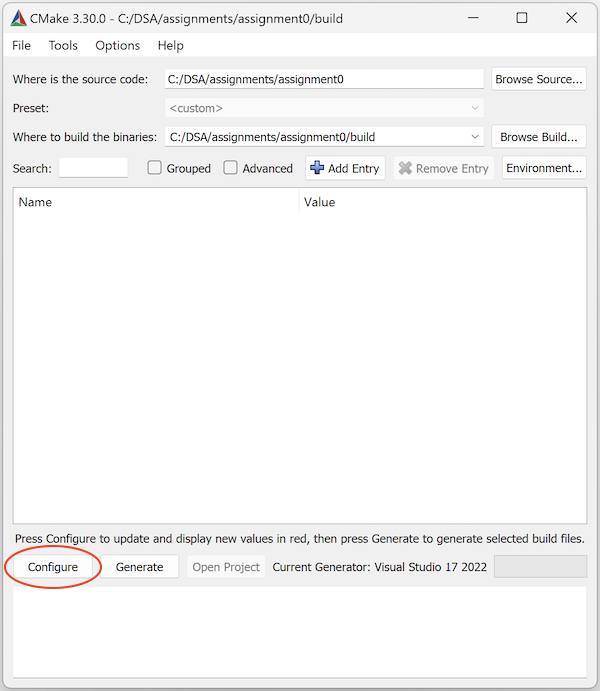This screenshot has width=600, height=691.
Task: Open the Help menu
Action: [171, 45]
